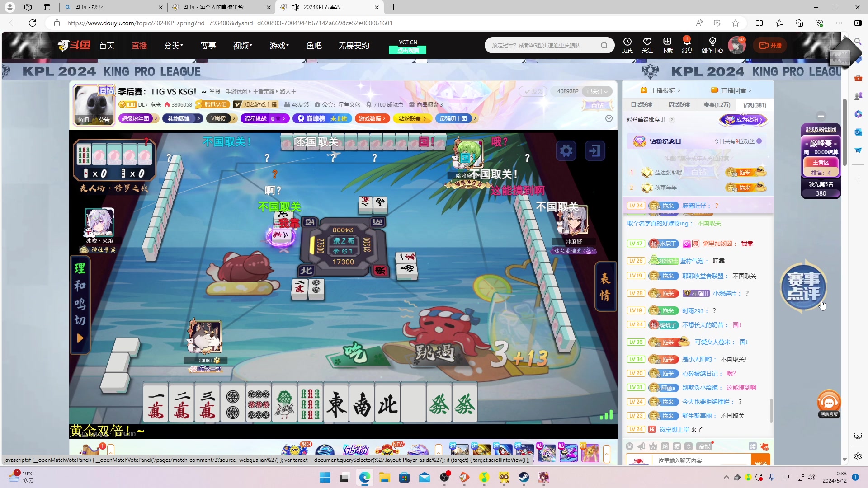
Task: Expand the 视频 video menu
Action: (x=242, y=46)
